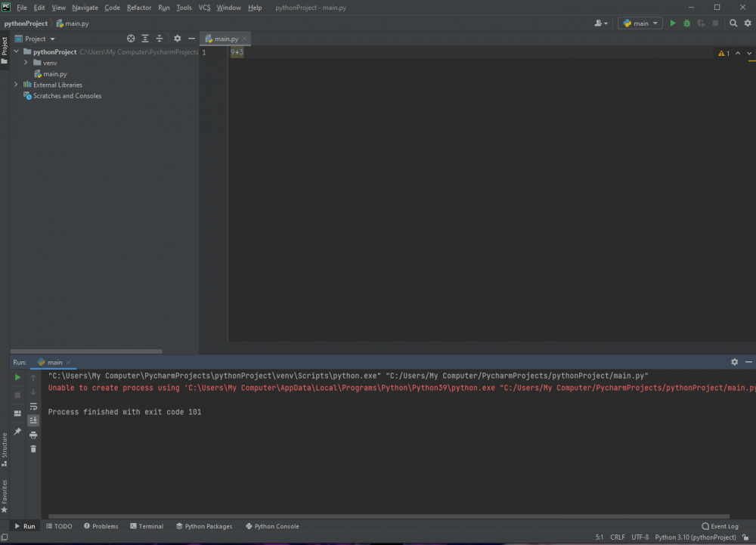The width and height of the screenshot is (756, 545).
Task: Close the main Run tab
Action: pos(69,362)
